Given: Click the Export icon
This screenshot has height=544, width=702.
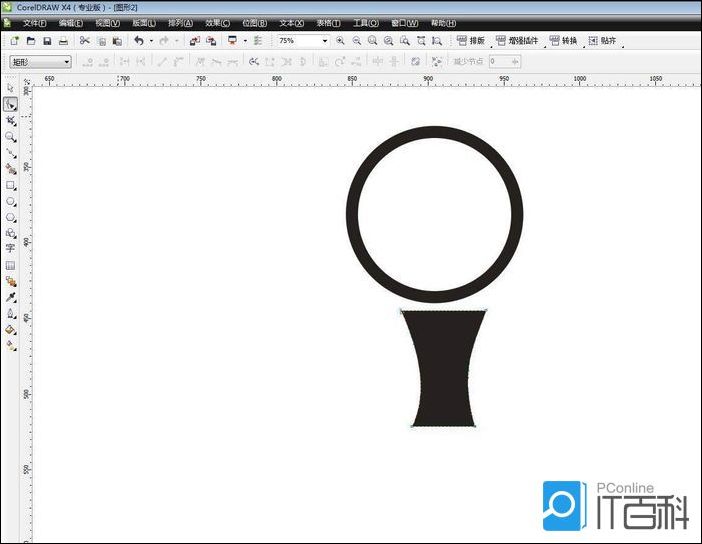Looking at the screenshot, I should 211,41.
